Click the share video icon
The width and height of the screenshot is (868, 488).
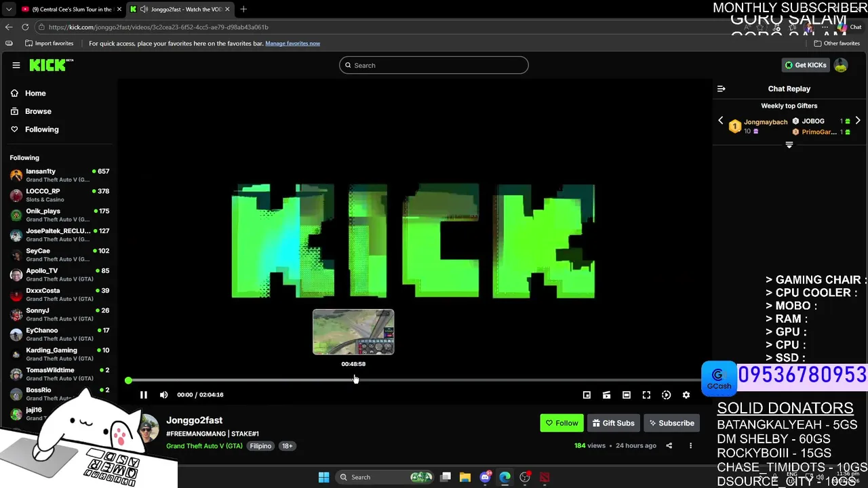coord(669,445)
